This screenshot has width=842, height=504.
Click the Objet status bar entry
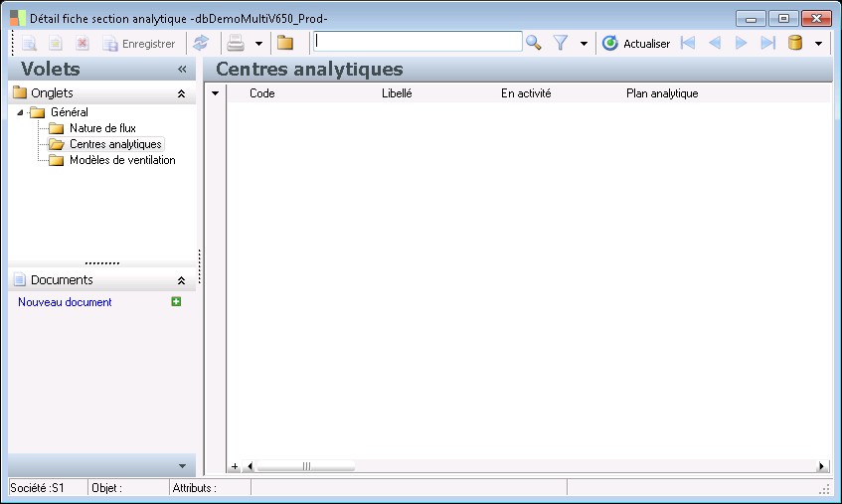[x=106, y=488]
